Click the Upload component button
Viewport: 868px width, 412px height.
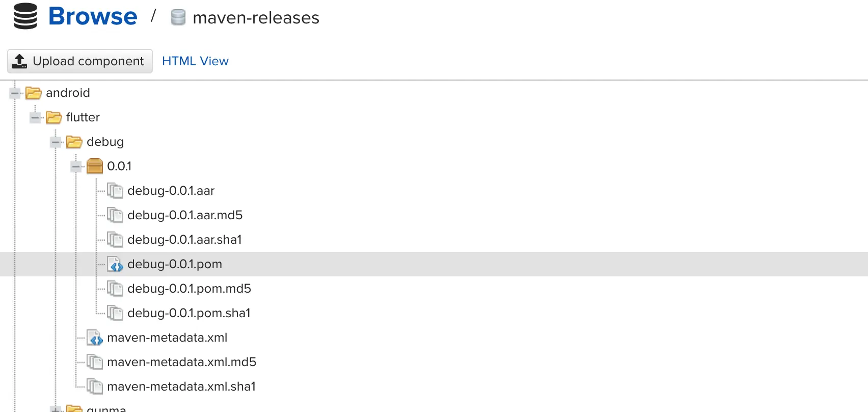tap(80, 61)
